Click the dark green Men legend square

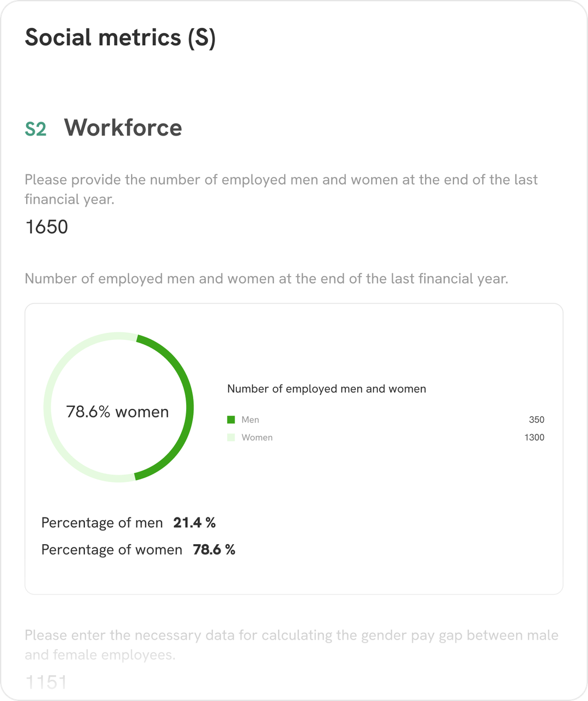pos(231,419)
